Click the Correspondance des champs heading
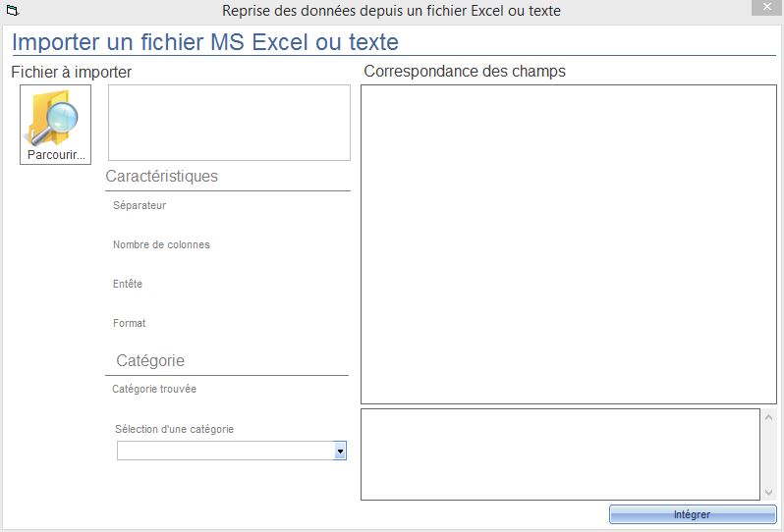 [x=465, y=71]
